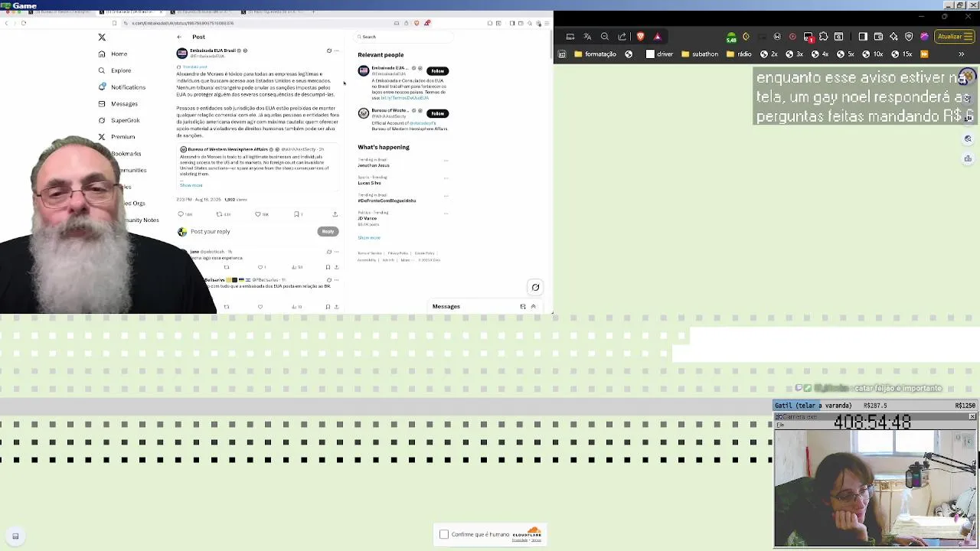Screen dimensions: 980x551
Task: Close the timer window showing 408:54:48
Action: pos(972,417)
